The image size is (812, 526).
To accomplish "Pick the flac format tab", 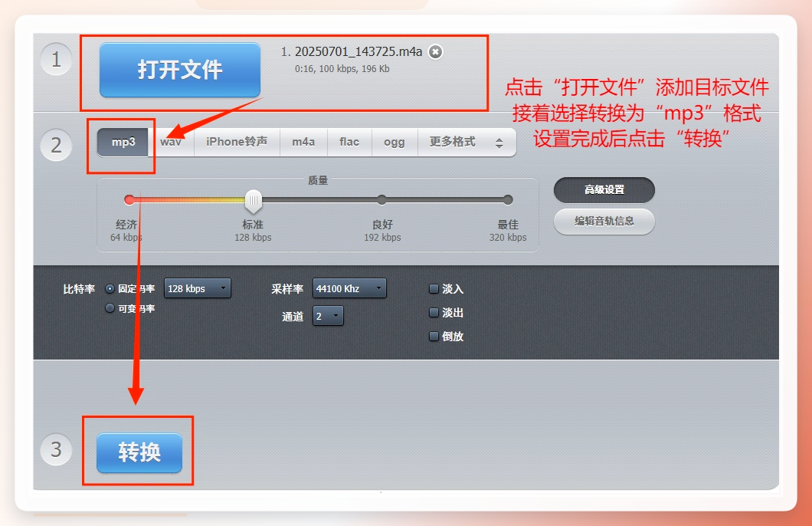I will pyautogui.click(x=349, y=142).
